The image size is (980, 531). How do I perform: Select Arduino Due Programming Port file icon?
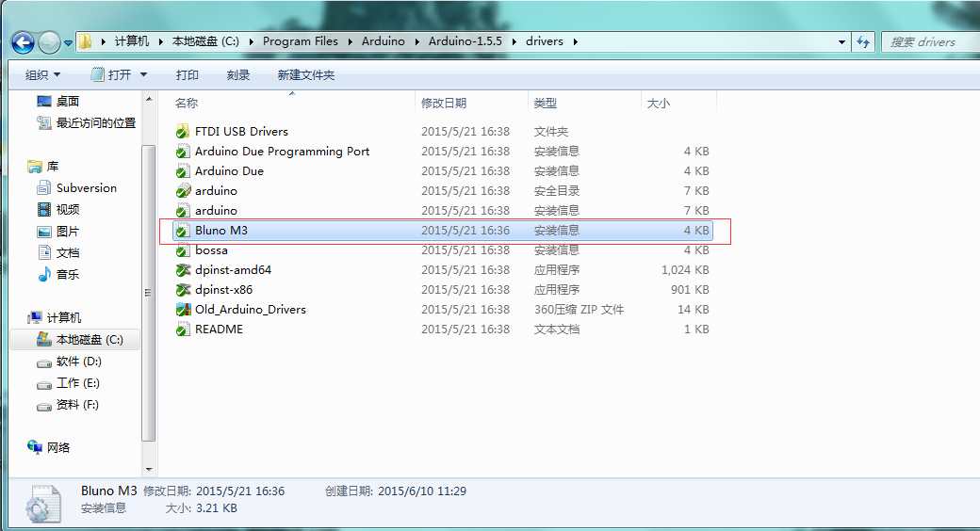[x=183, y=152]
